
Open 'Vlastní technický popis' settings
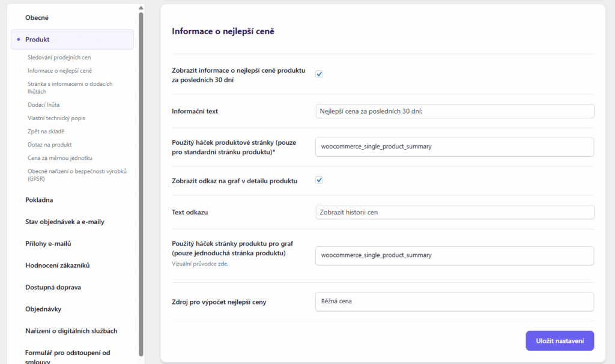[x=56, y=118]
